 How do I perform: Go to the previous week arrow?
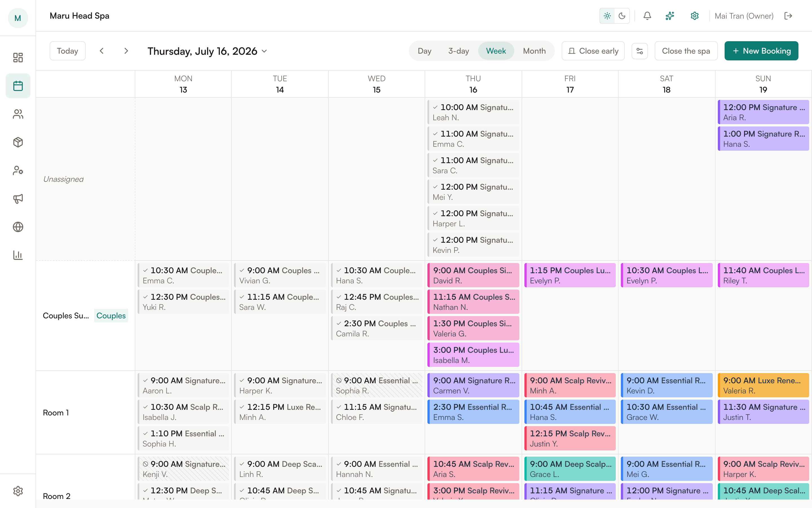(102, 51)
